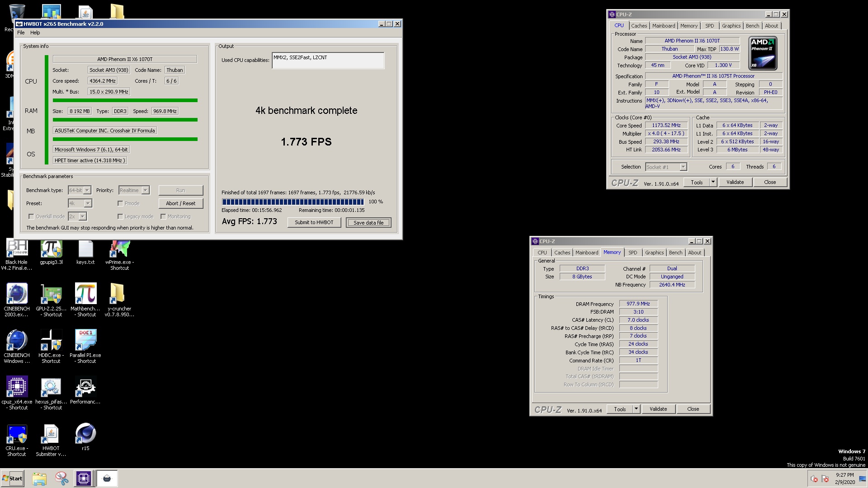Open File menu in HWBOT x265
868x488 pixels.
click(21, 33)
